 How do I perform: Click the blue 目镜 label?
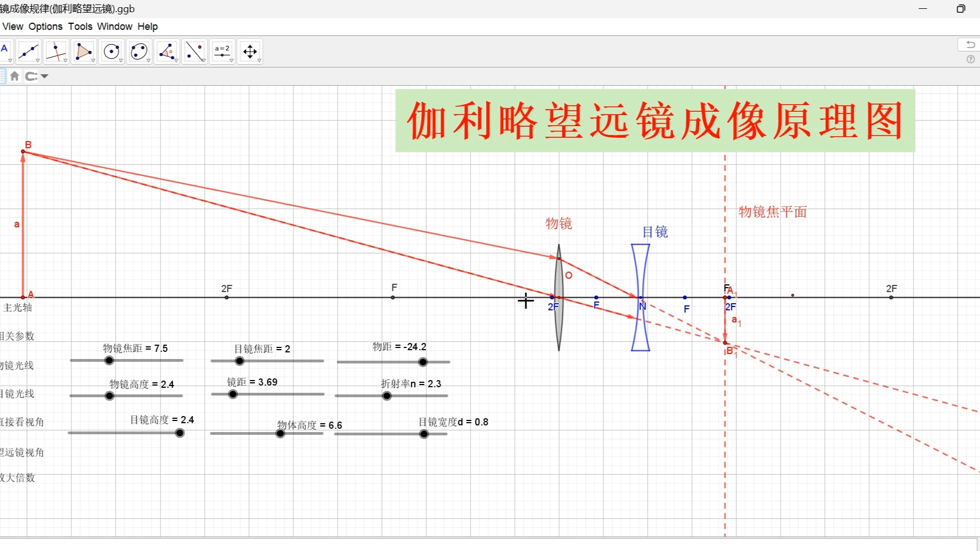(655, 232)
